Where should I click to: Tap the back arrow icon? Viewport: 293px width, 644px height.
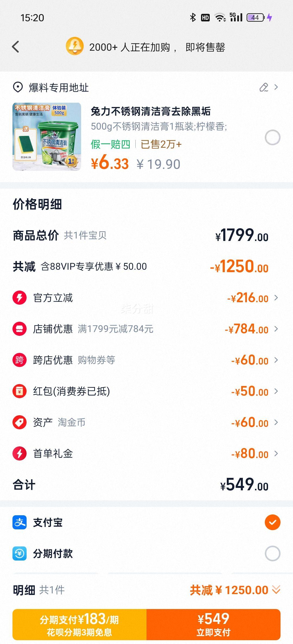tap(16, 47)
